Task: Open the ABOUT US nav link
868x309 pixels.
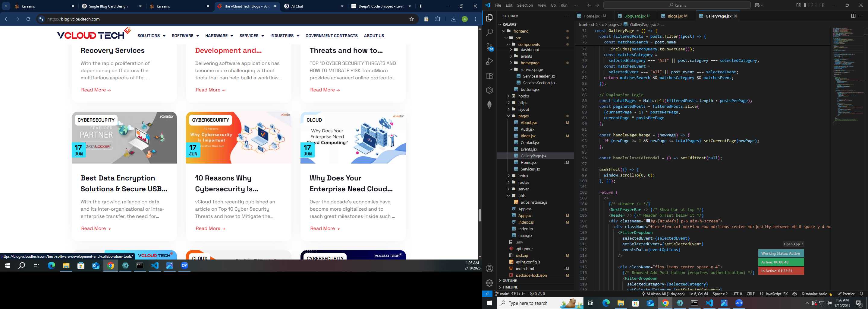Action: [x=374, y=36]
